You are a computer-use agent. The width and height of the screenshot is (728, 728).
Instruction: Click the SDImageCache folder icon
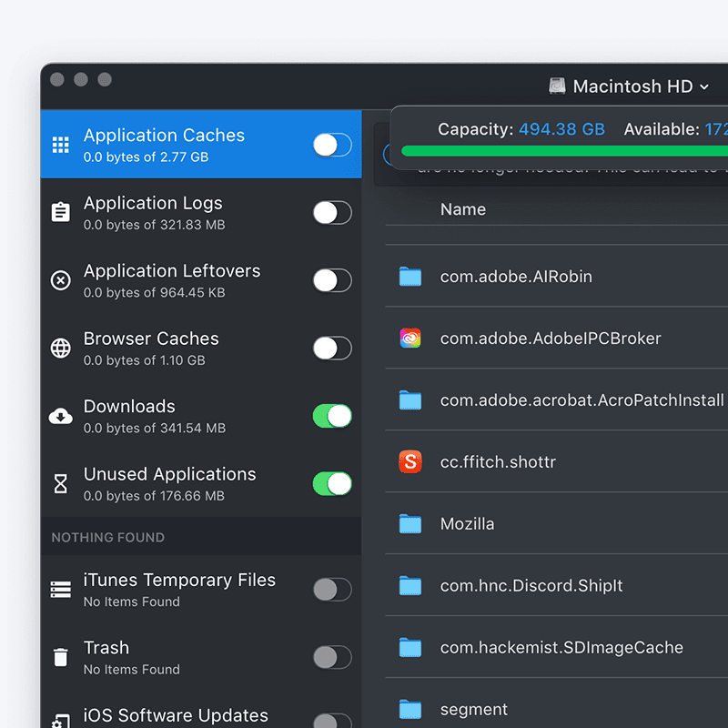pos(410,647)
